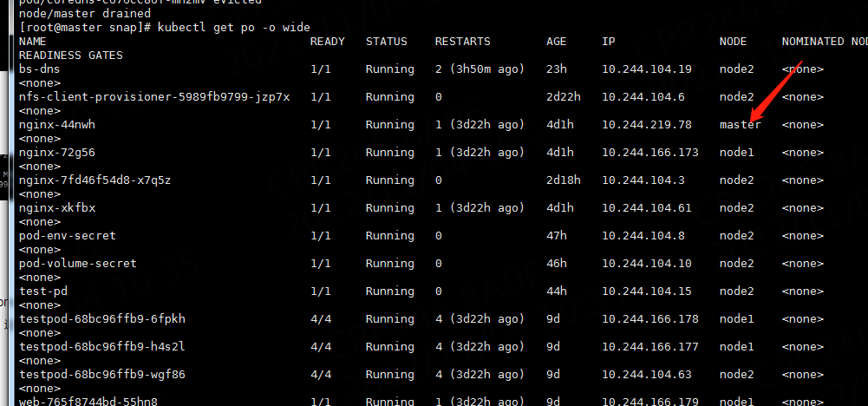Select IP address 10.244.104.6
Screen dimensions: 868x406
643,97
